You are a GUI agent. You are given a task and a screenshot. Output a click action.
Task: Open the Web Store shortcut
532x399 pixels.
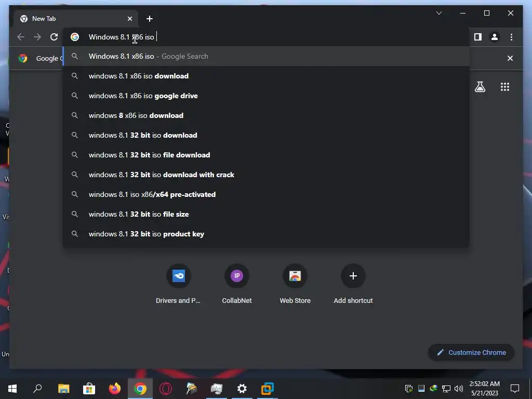click(x=295, y=284)
